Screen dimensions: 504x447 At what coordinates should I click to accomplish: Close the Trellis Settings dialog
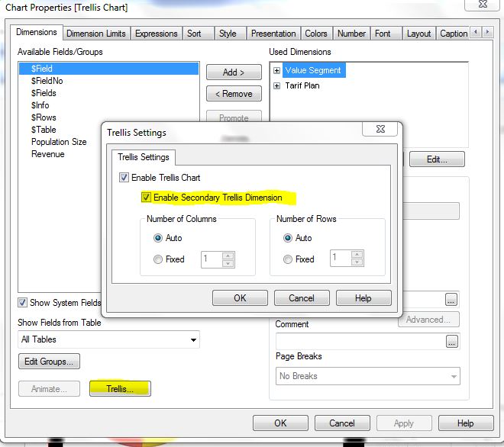pos(380,129)
